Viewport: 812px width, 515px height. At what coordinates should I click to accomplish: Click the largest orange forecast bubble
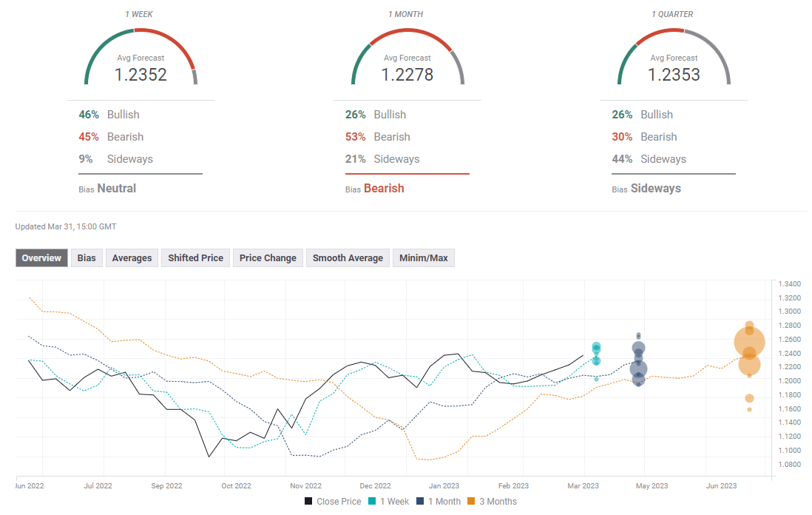[749, 342]
